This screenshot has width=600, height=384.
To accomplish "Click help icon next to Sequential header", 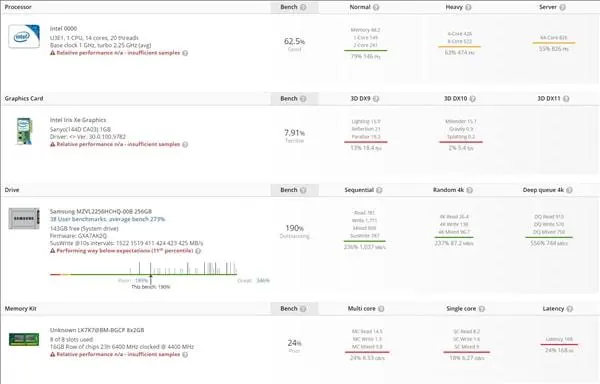I will point(379,190).
